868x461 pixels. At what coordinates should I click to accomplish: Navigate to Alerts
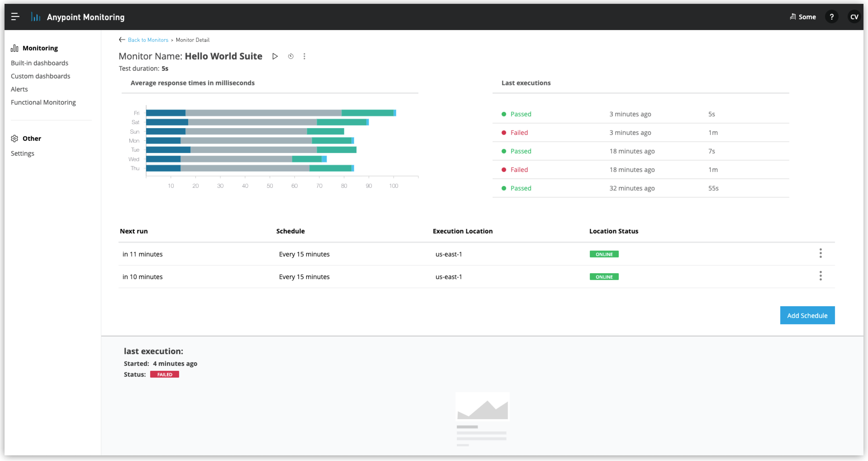[x=19, y=89]
